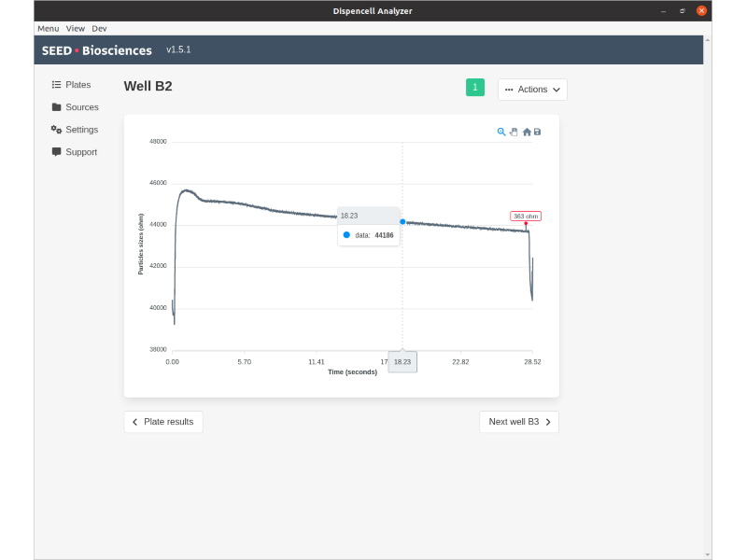The width and height of the screenshot is (747, 560).
Task: Click the 363 ohm marker label
Action: click(x=526, y=217)
